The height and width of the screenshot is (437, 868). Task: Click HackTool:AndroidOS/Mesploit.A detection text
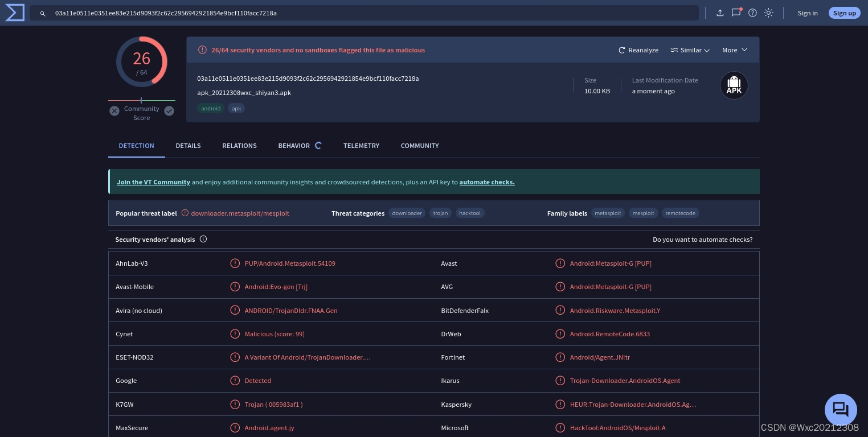click(x=617, y=428)
